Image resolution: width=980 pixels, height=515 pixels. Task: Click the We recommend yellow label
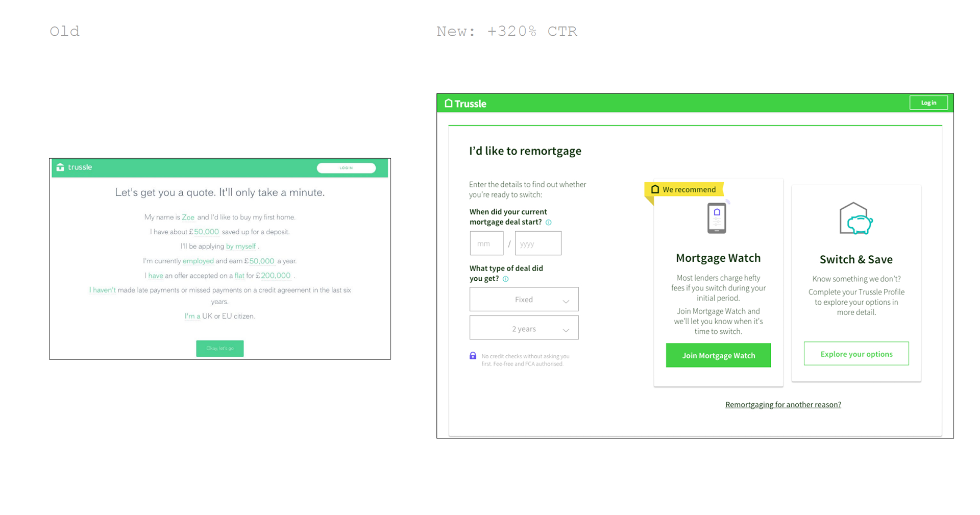(684, 189)
